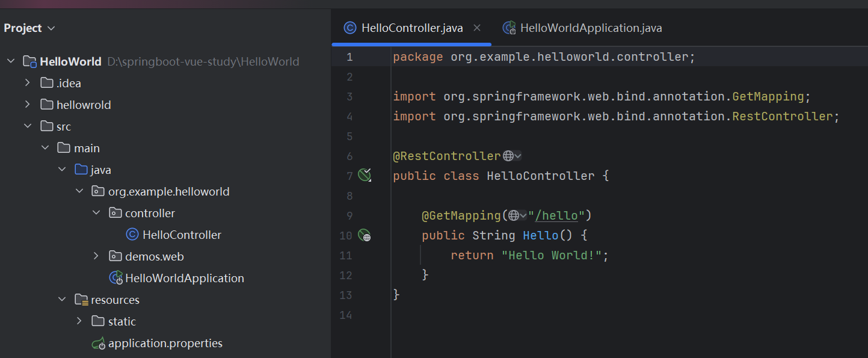Click line number 11 in the gutter
Screen dimensions: 868x358
345,255
